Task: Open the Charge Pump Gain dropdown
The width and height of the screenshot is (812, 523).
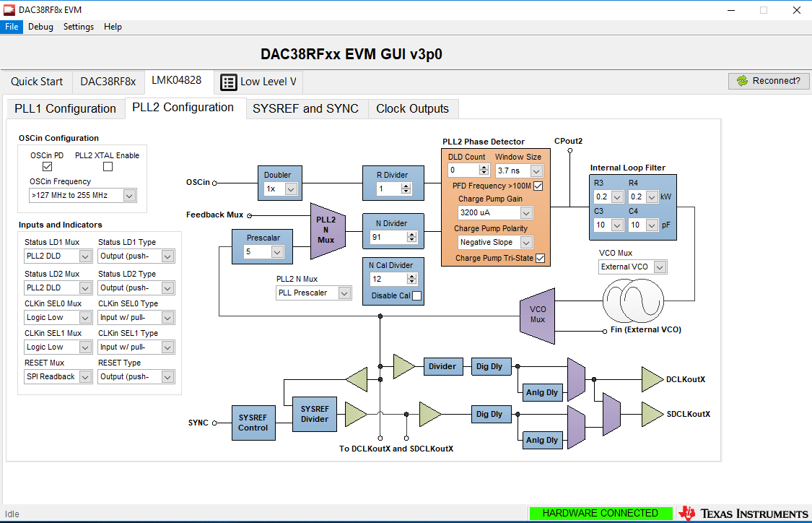Action: tap(526, 212)
